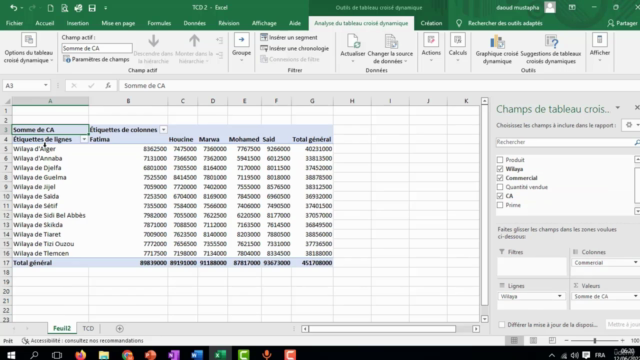Check the Prime field checkbox
This screenshot has height=360, width=640.
[x=500, y=205]
